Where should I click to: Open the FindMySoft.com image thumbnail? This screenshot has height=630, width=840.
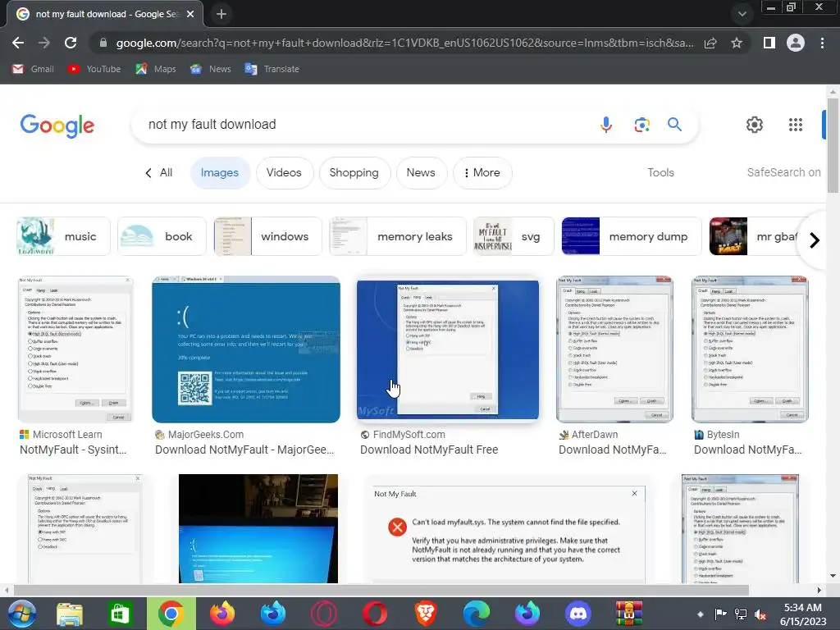click(x=448, y=349)
